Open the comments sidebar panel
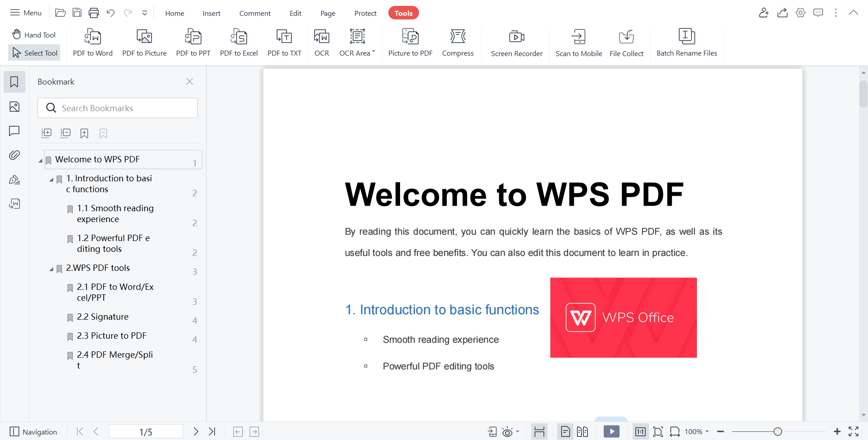The image size is (868, 440). pyautogui.click(x=14, y=131)
